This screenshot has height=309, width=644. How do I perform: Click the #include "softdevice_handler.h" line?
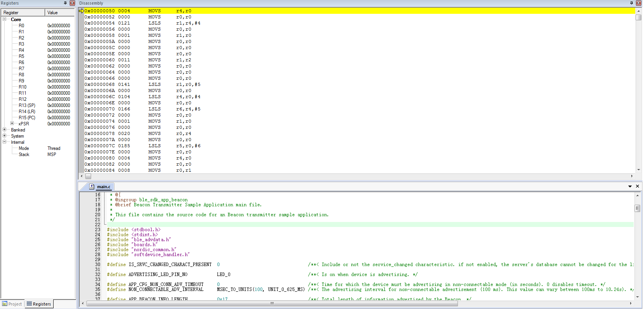tap(148, 255)
